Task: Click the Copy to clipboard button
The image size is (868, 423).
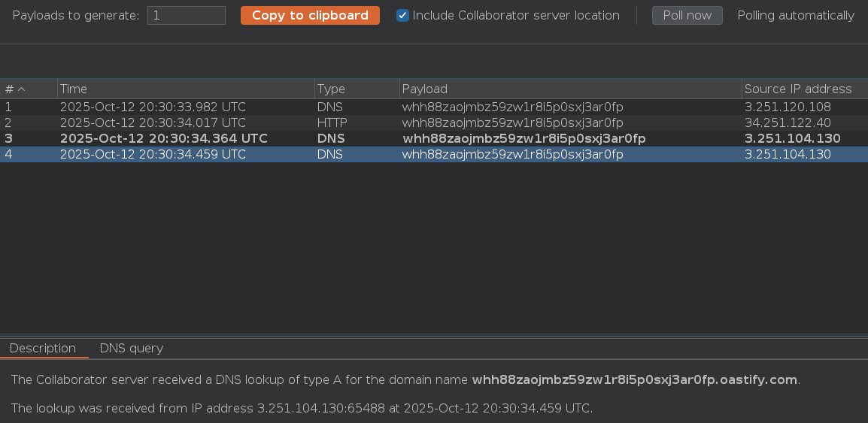Action: (310, 16)
